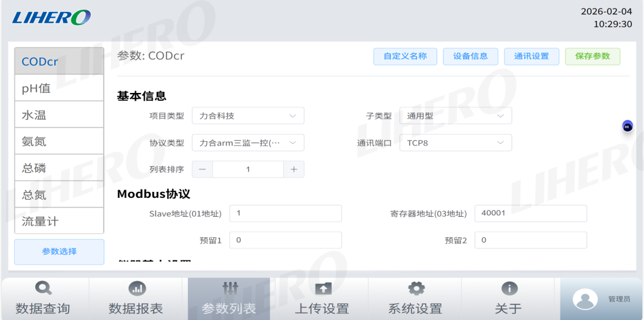
Task: Expand the 通讯端口 TCP8 dropdown
Action: click(x=456, y=143)
